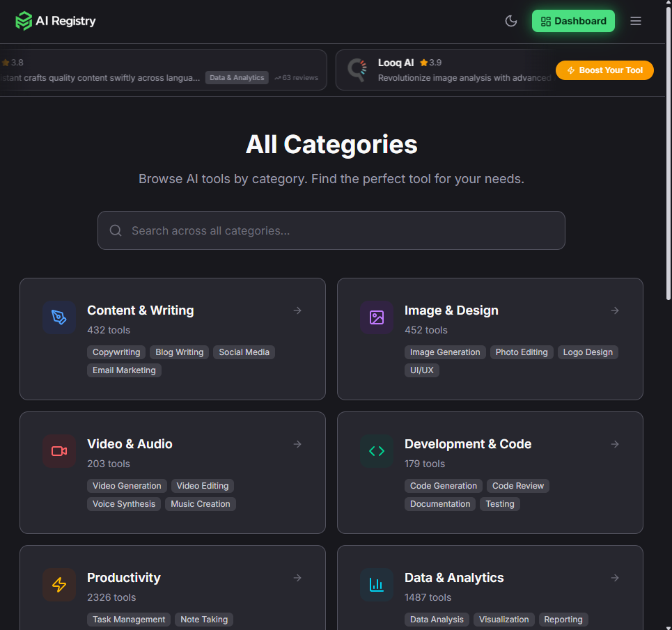Open the Dashboard
672x630 pixels.
click(573, 21)
